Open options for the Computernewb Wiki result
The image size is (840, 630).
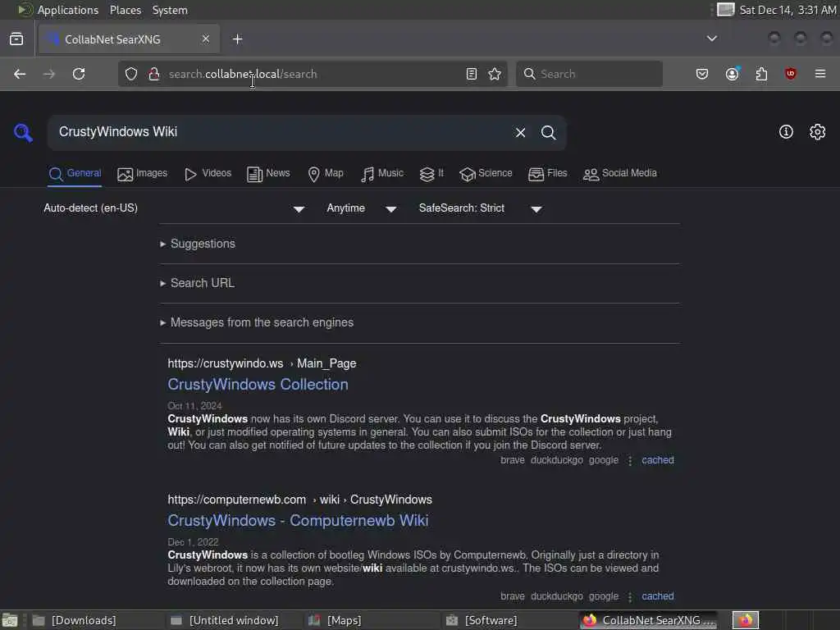pyautogui.click(x=630, y=597)
